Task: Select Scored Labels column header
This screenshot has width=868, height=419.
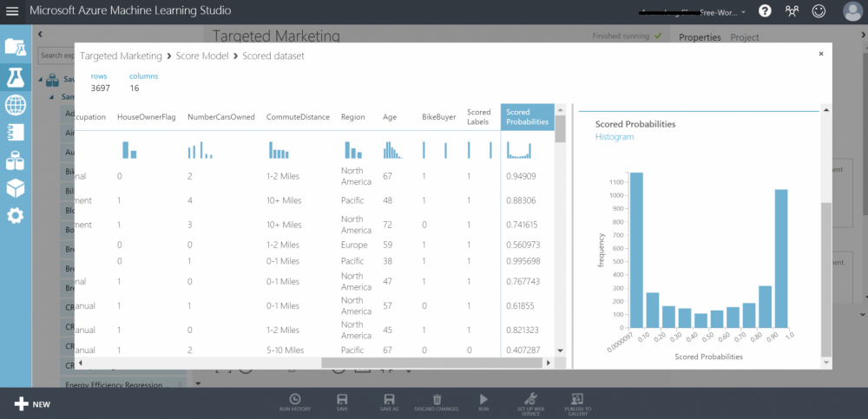Action: point(479,117)
